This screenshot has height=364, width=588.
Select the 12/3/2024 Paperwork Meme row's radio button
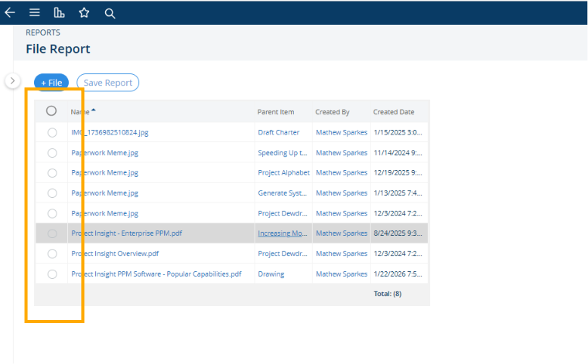coord(52,213)
